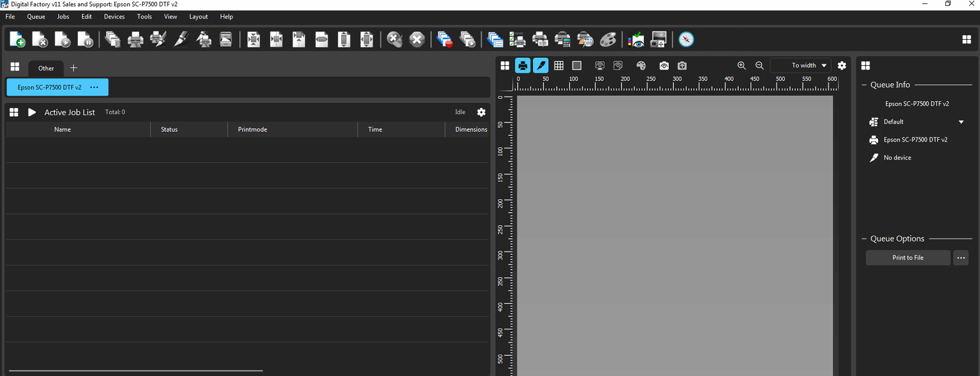Image resolution: width=980 pixels, height=376 pixels.
Task: Click the cut knife icon
Action: (x=181, y=39)
